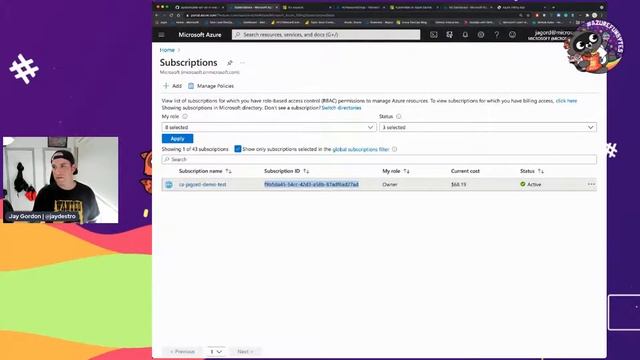Click the Home breadcrumb link

coord(167,50)
